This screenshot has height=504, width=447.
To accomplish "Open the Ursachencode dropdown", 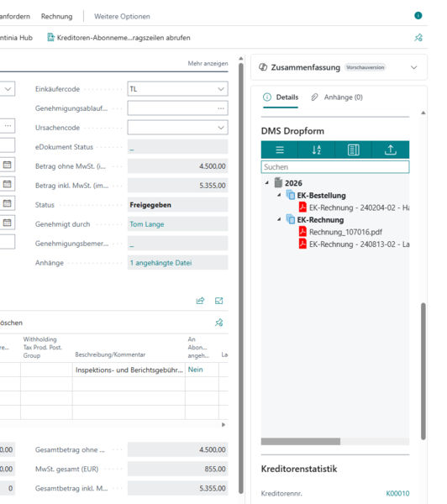I will [221, 128].
